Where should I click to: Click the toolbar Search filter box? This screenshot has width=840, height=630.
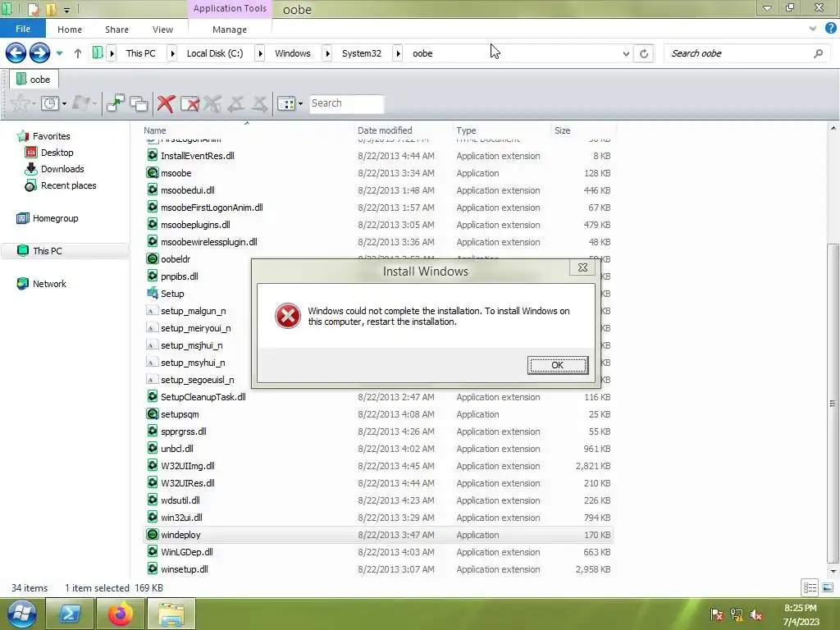pyautogui.click(x=346, y=103)
